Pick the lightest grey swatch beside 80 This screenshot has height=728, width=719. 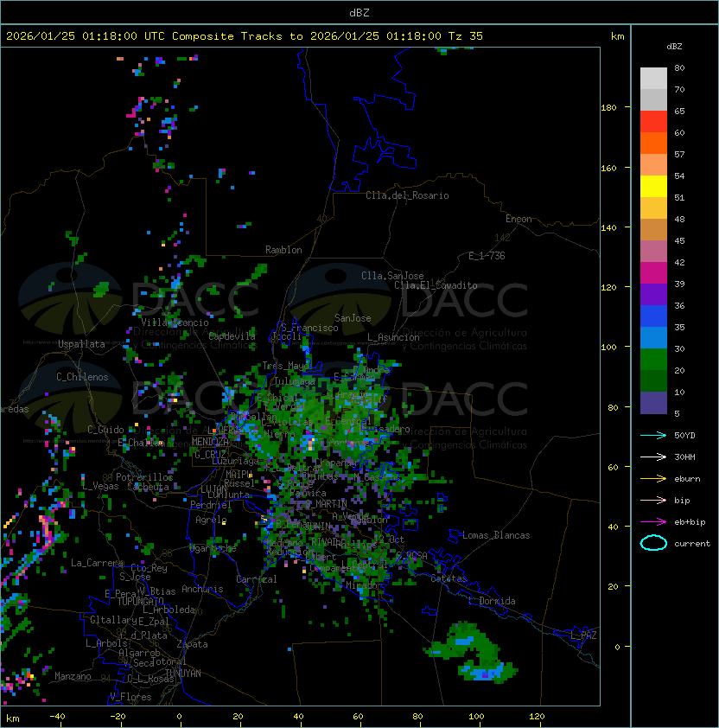653,79
